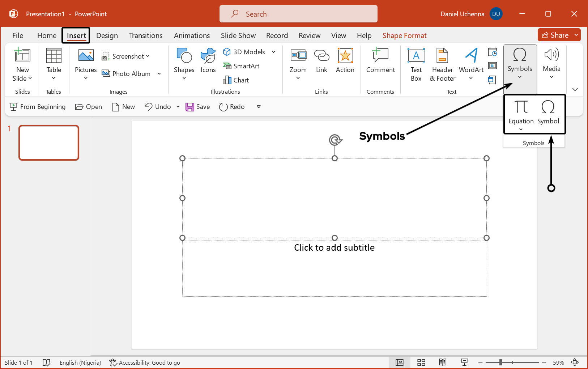Collapse the ribbon using the chevron

point(575,89)
